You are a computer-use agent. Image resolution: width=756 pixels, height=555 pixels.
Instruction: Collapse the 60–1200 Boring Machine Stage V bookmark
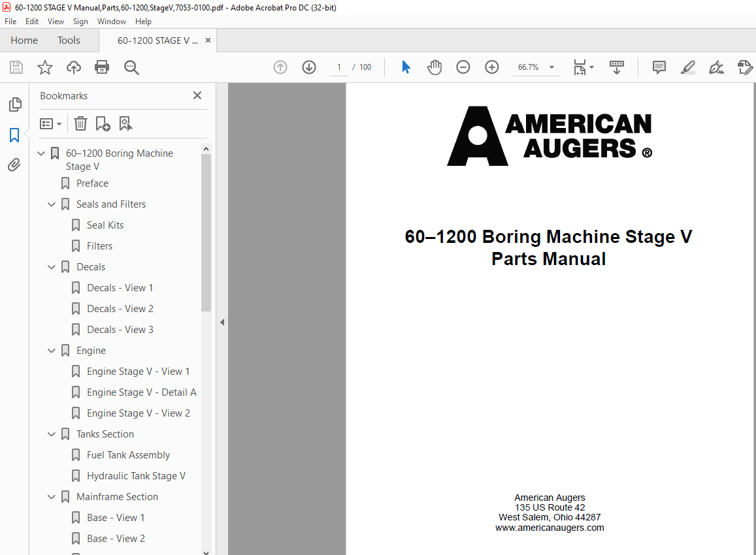tap(41, 153)
